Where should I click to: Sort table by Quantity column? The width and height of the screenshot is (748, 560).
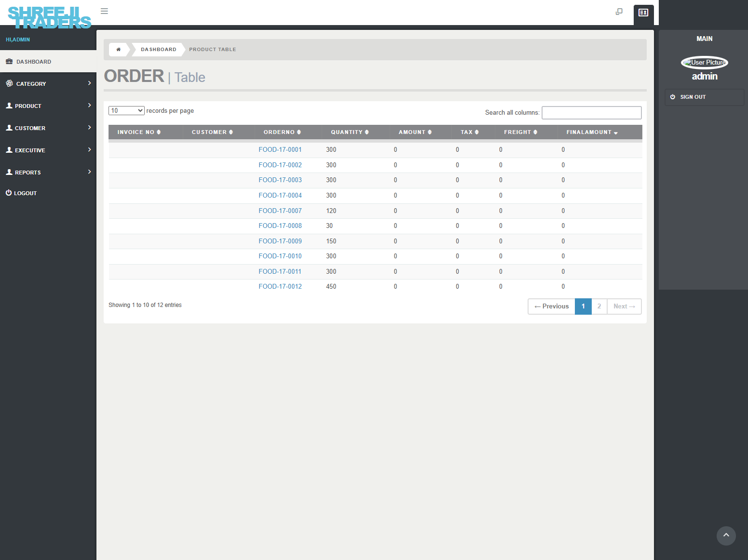click(350, 132)
